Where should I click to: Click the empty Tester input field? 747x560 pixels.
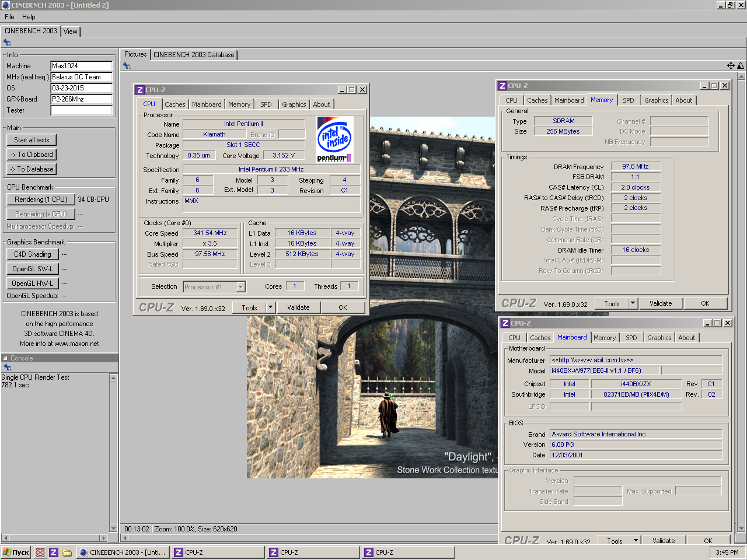pyautogui.click(x=82, y=110)
